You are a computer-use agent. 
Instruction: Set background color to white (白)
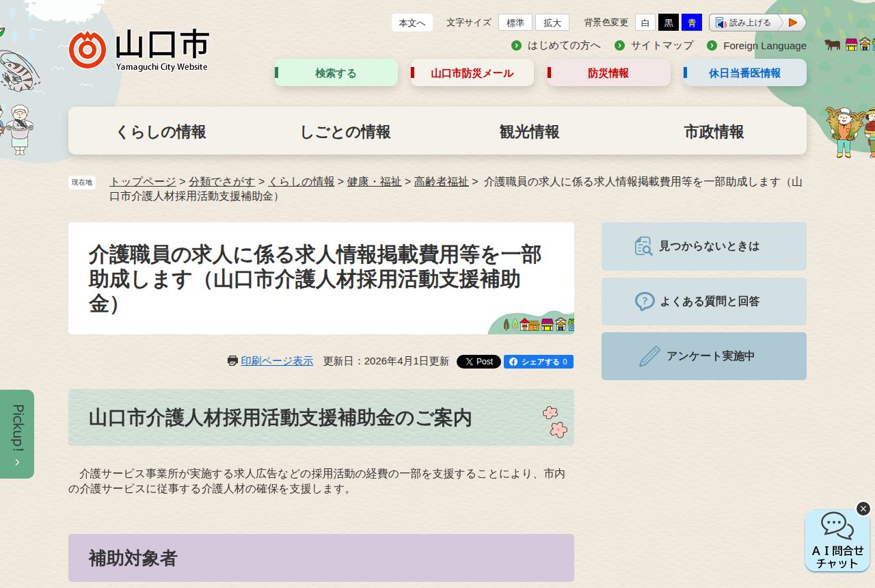pyautogui.click(x=645, y=23)
